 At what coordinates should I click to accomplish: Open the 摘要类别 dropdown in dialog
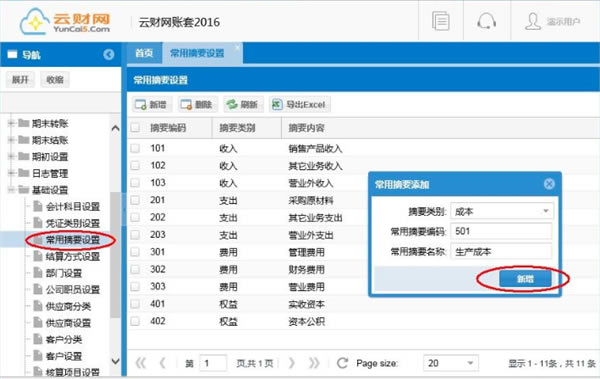(546, 211)
